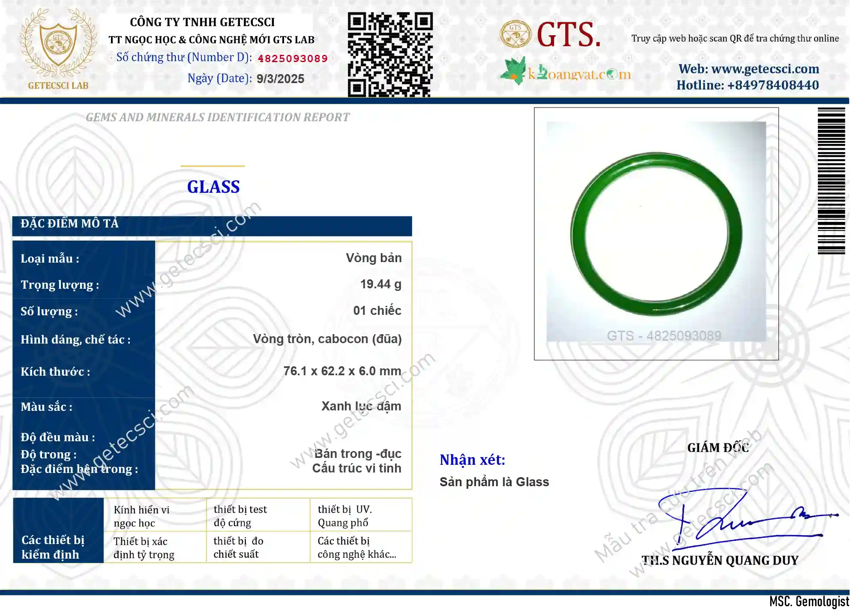Click the ĐẶC ĐIỂM MÔ TẢ header bar
Viewport: 868px width, 613px height.
(212, 226)
